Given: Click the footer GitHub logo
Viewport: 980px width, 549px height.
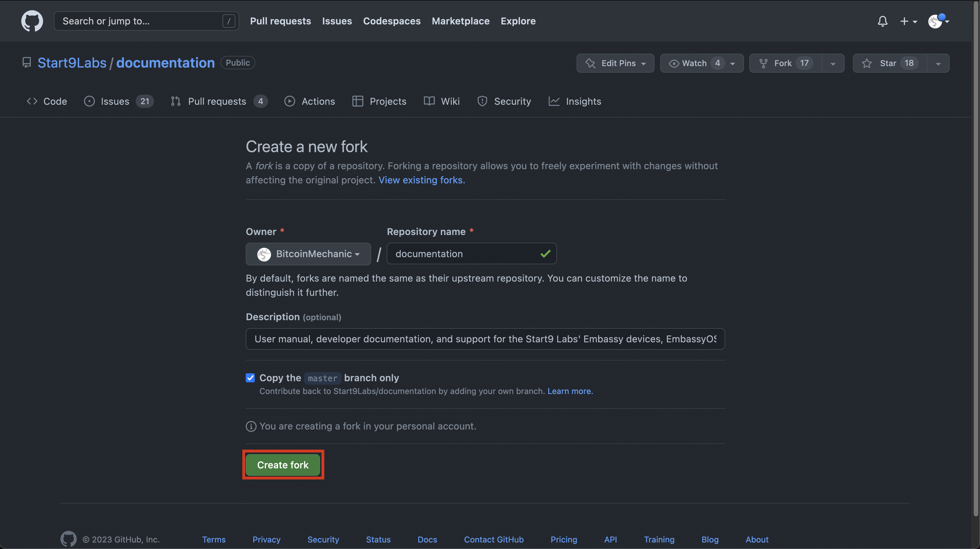Looking at the screenshot, I should [x=68, y=539].
